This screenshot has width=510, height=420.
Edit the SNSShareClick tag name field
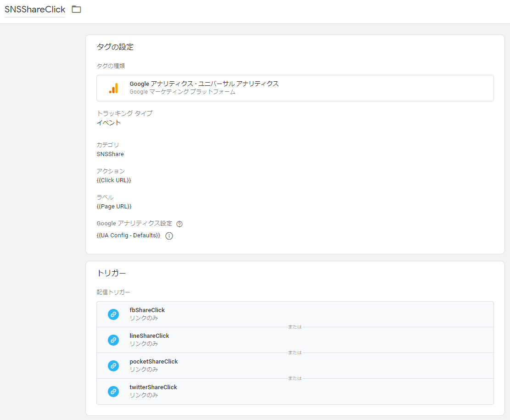pyautogui.click(x=35, y=10)
